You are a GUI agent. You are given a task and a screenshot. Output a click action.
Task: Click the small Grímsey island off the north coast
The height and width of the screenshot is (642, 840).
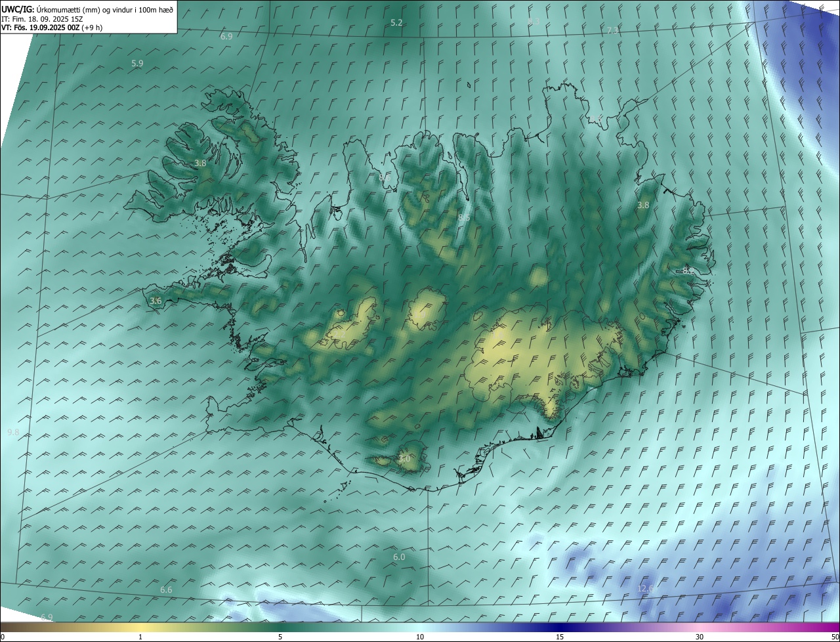pyautogui.click(x=469, y=84)
